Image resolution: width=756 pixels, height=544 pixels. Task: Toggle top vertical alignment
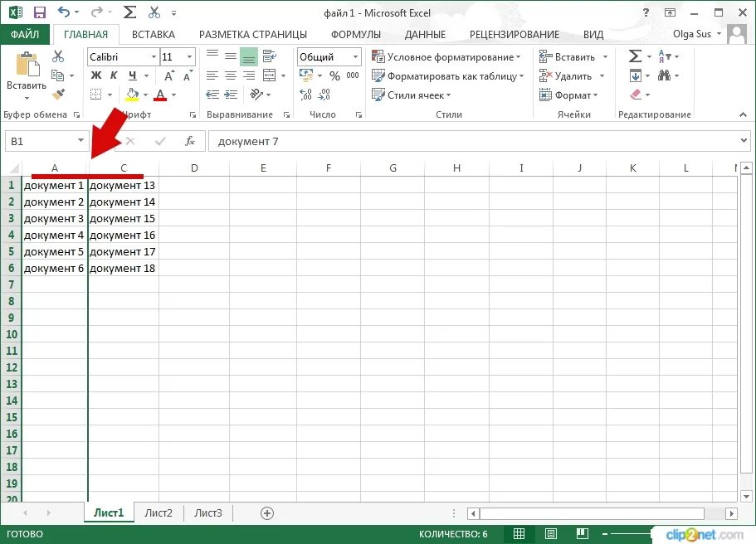212,56
